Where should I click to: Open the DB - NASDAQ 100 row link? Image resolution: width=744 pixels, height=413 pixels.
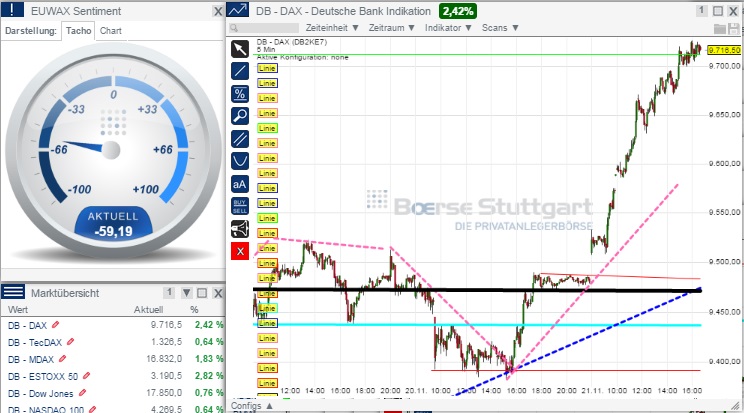click(46, 409)
